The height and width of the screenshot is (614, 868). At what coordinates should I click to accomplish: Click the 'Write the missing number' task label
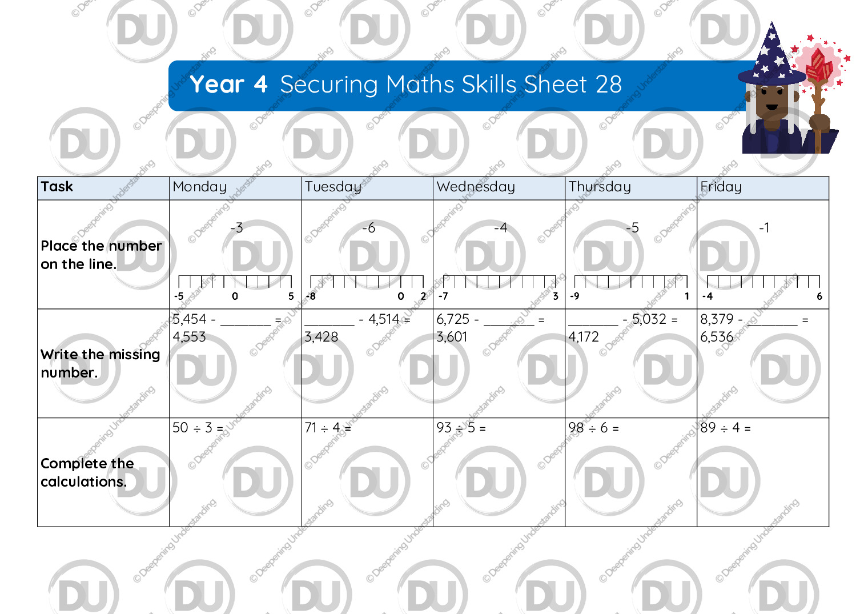coord(101,363)
